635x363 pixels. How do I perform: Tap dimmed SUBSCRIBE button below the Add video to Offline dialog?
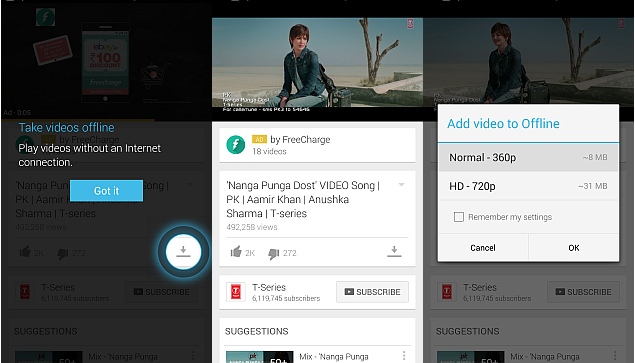(584, 292)
